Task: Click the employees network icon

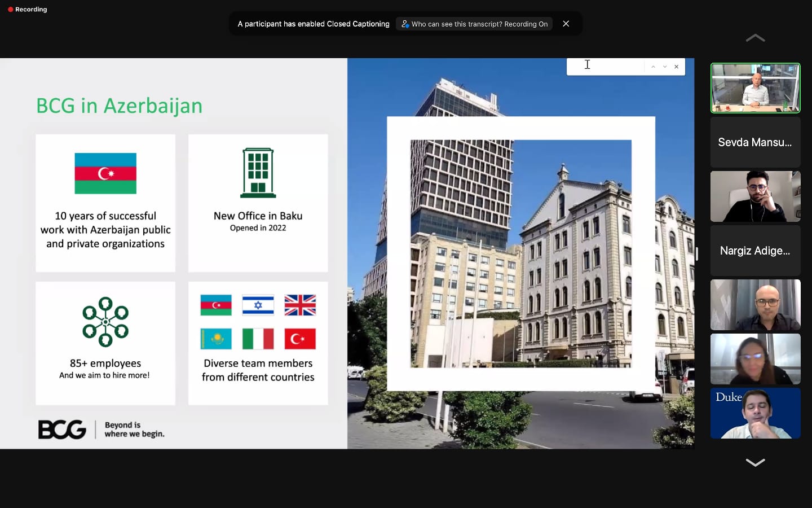Action: click(x=105, y=322)
